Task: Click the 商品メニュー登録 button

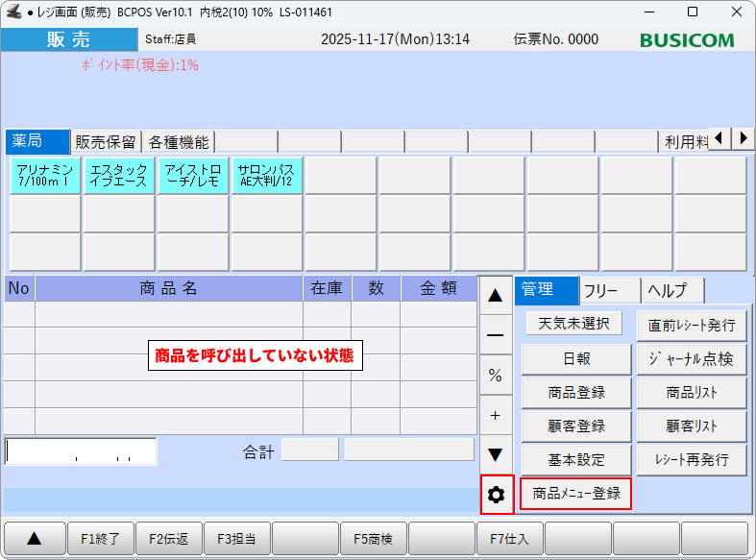Action: pos(576,494)
